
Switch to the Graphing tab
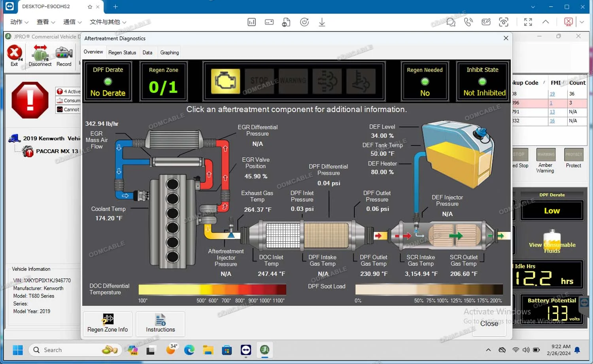[170, 53]
